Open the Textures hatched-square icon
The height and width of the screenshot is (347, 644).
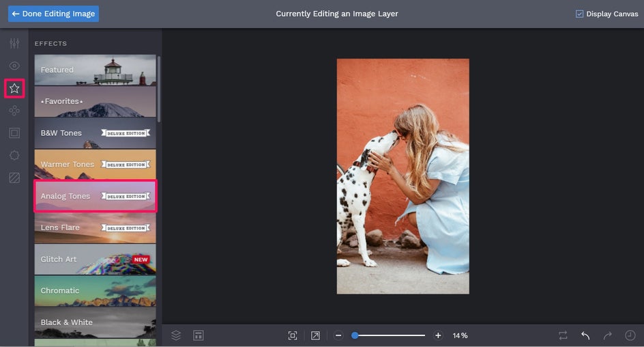point(14,178)
